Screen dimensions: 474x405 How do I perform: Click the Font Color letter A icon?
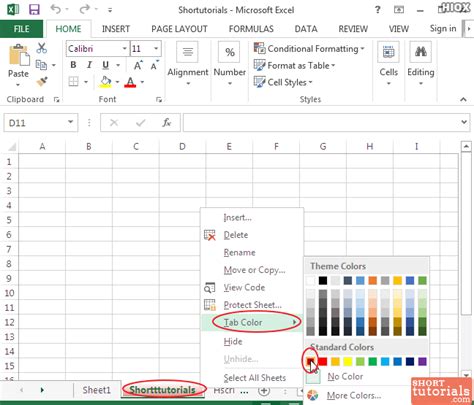coord(130,82)
